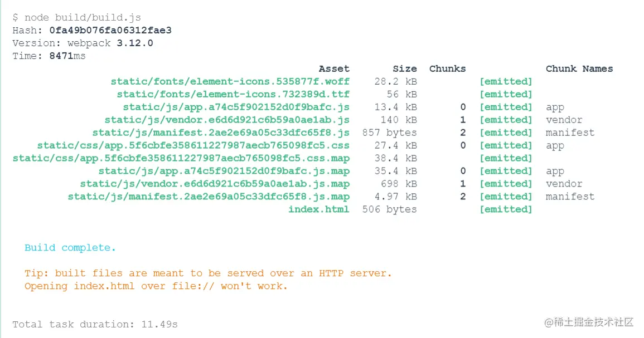
Task: Click the node build/build.js command line
Action: [76, 18]
